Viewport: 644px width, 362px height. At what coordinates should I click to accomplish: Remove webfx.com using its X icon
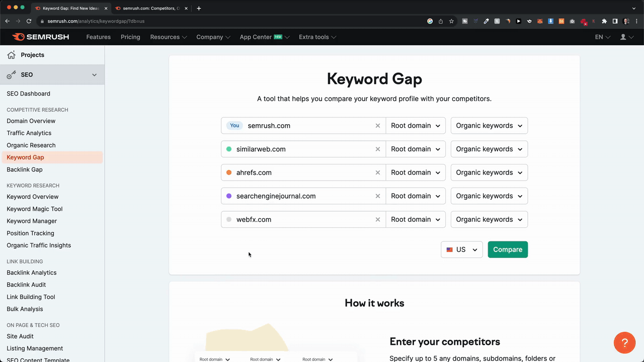[x=377, y=220]
